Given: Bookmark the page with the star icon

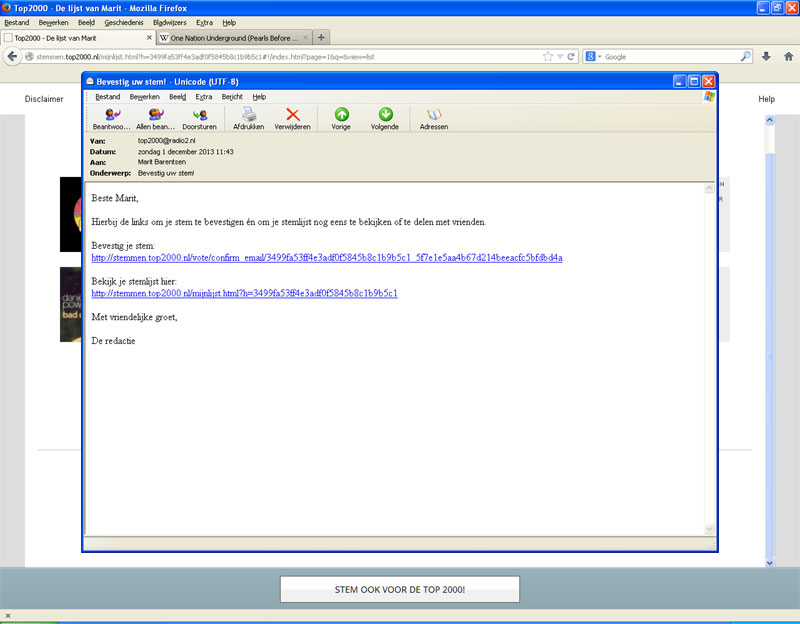Looking at the screenshot, I should click(547, 57).
